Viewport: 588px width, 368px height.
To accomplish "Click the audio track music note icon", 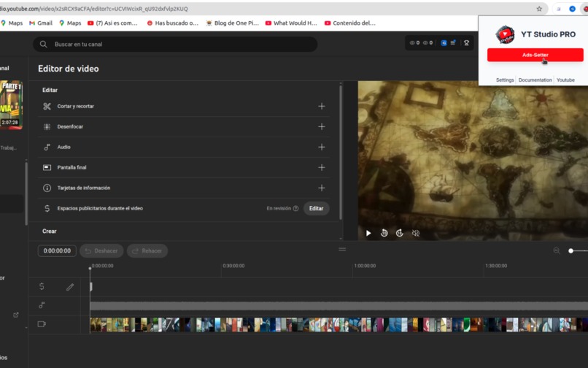I will [x=42, y=305].
